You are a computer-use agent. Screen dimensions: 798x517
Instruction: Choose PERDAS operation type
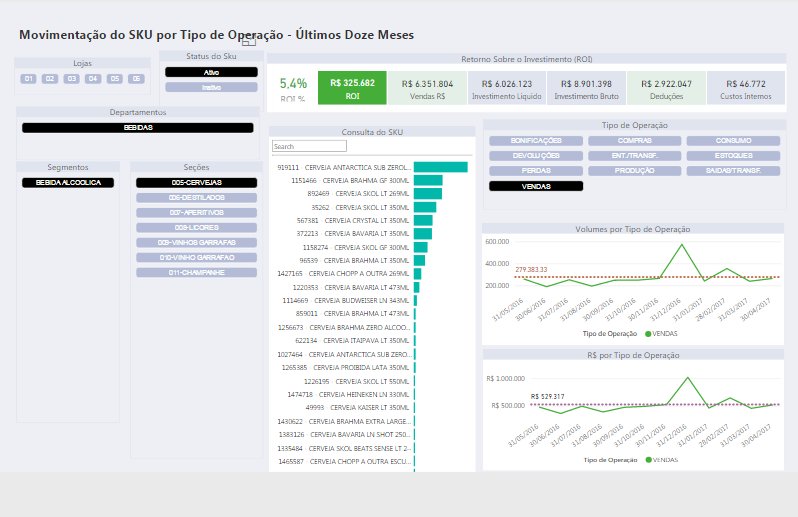click(536, 170)
